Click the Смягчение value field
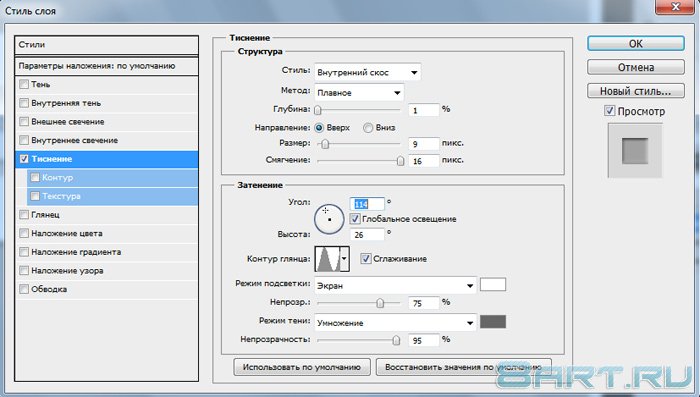The image size is (700, 397). [424, 161]
